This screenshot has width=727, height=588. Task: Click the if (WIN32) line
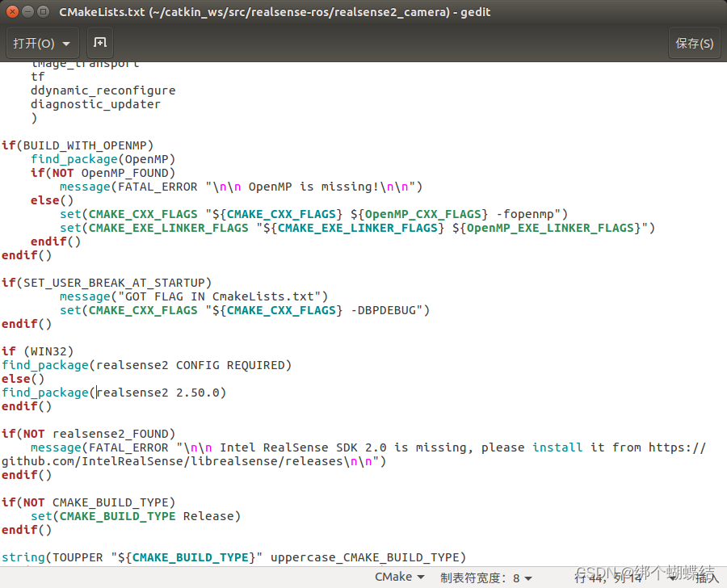(x=37, y=351)
